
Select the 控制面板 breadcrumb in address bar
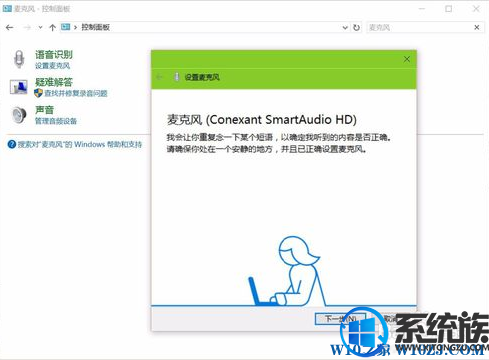click(x=96, y=27)
